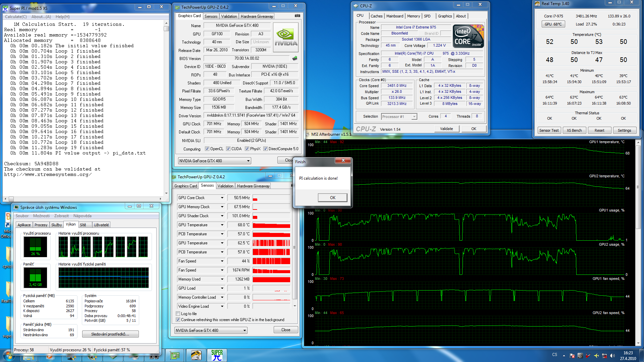Click the MSI Afterburner window title icon
Image resolution: width=644 pixels, height=362 pixels.
pos(308,134)
